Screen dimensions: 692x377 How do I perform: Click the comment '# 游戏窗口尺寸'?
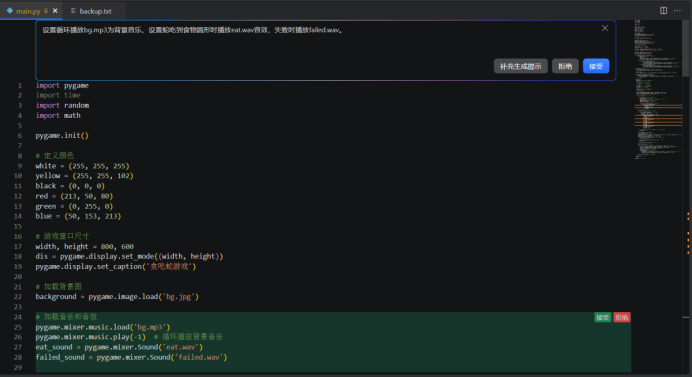62,236
